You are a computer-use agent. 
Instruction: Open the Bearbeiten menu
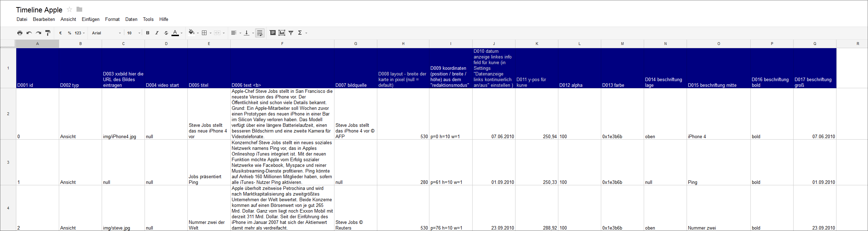point(44,19)
